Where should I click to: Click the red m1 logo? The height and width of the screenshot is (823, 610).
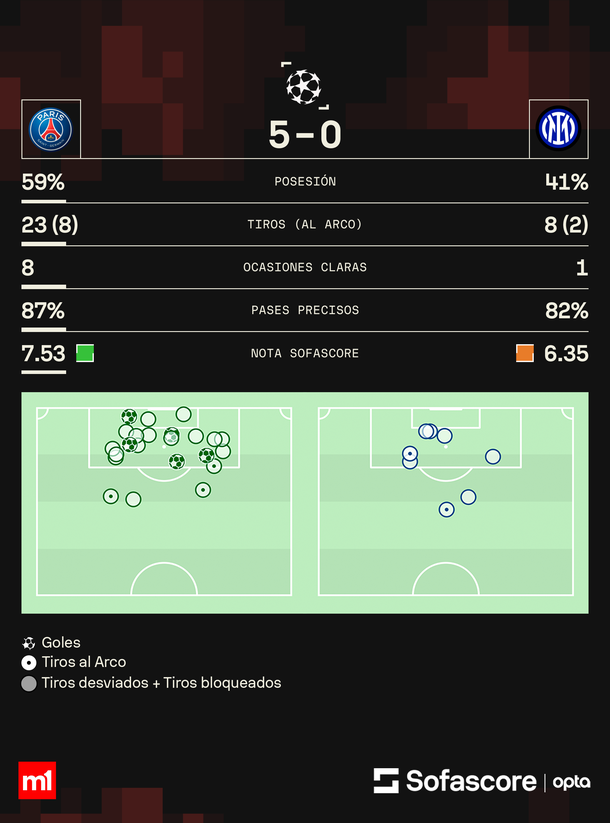pos(37,780)
